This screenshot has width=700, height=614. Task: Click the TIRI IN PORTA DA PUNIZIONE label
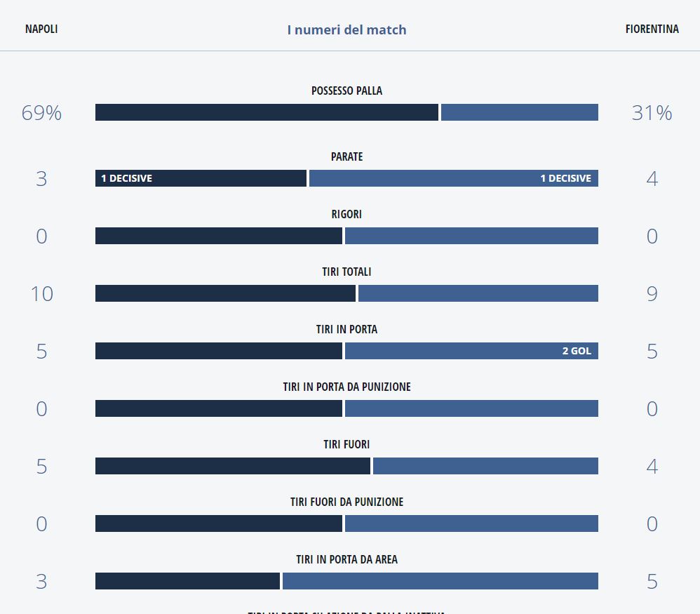tap(346, 387)
